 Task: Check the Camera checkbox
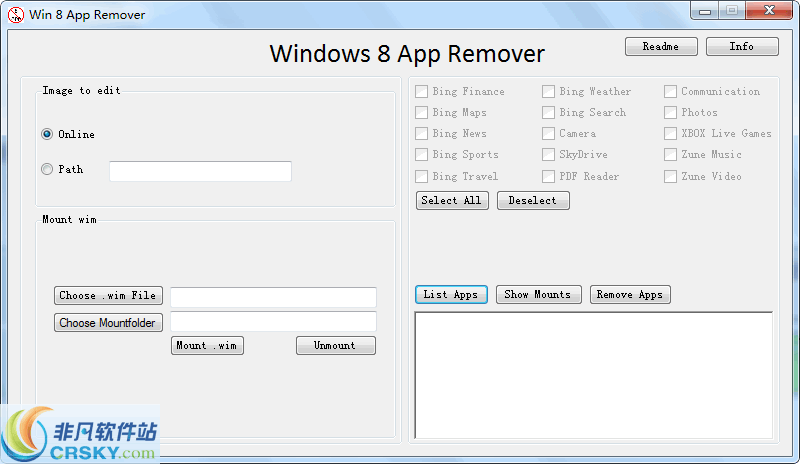click(x=548, y=133)
